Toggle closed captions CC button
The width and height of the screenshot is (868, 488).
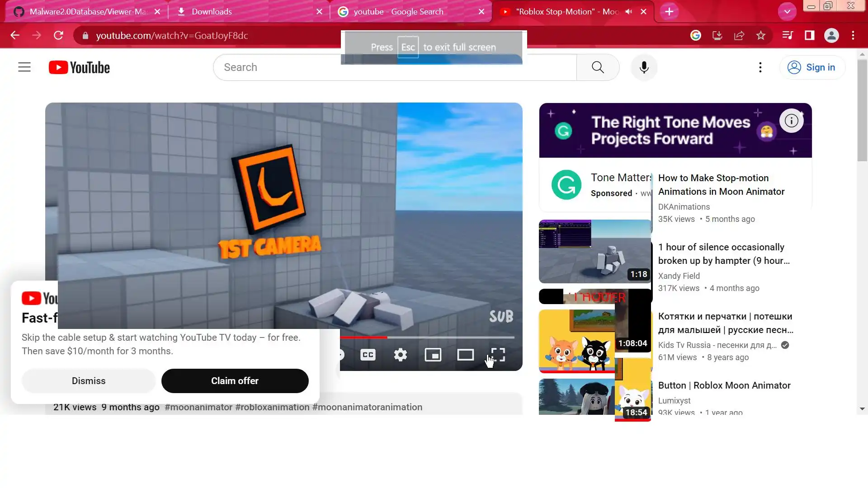368,355
